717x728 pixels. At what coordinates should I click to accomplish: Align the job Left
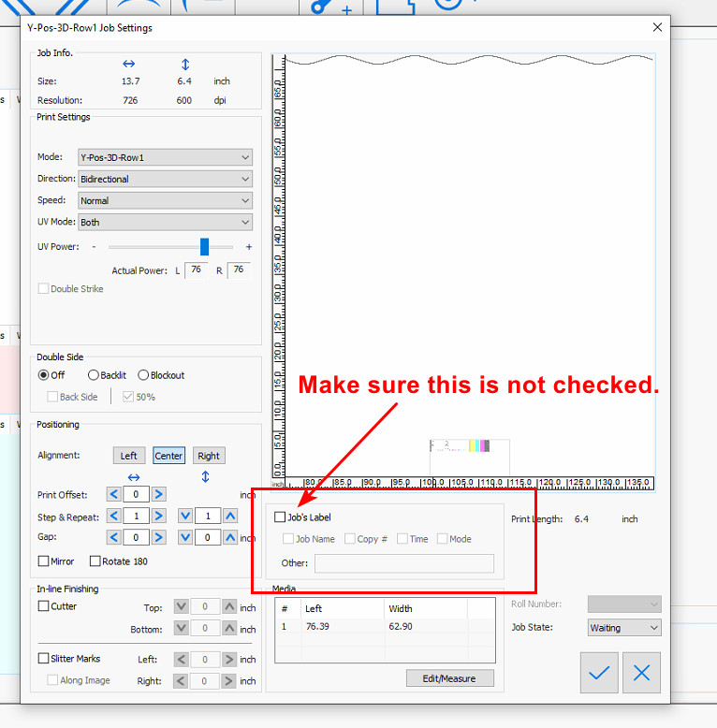click(129, 456)
